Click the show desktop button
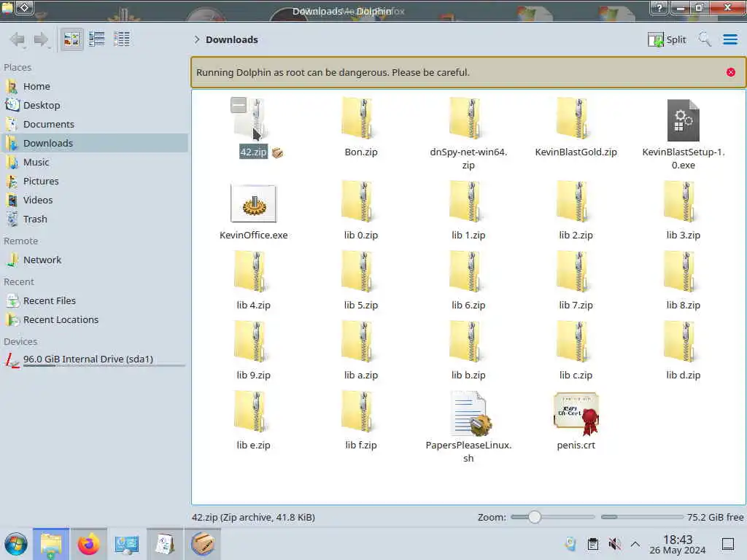The width and height of the screenshot is (747, 560). point(727,544)
